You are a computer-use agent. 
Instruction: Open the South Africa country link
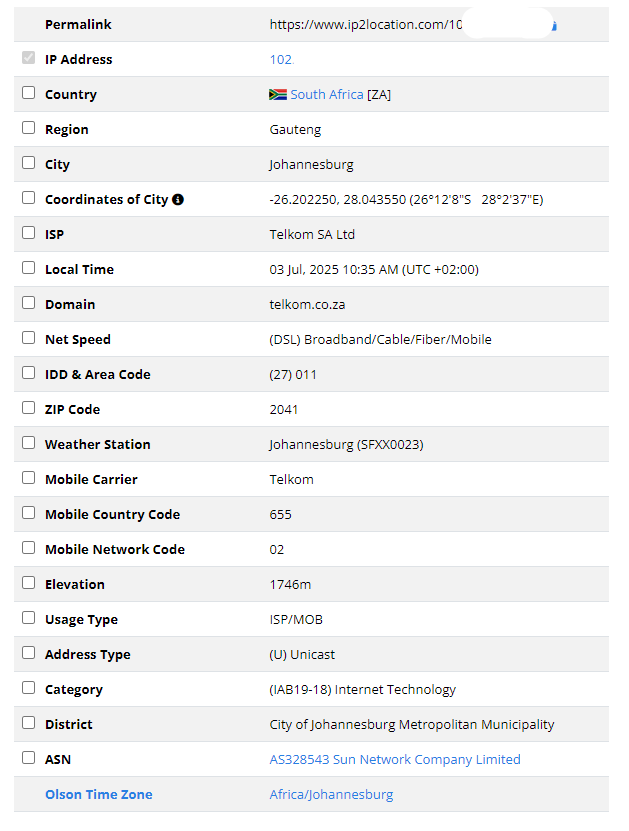(327, 95)
